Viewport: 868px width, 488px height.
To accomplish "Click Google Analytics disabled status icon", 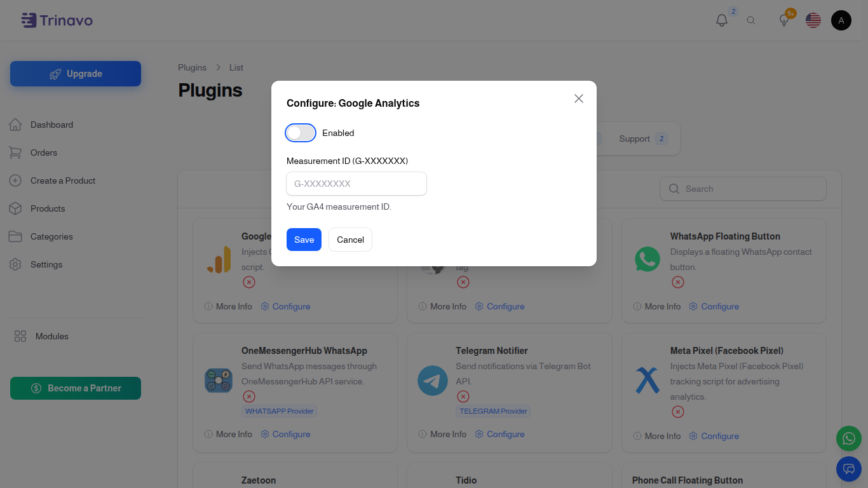I will [249, 282].
